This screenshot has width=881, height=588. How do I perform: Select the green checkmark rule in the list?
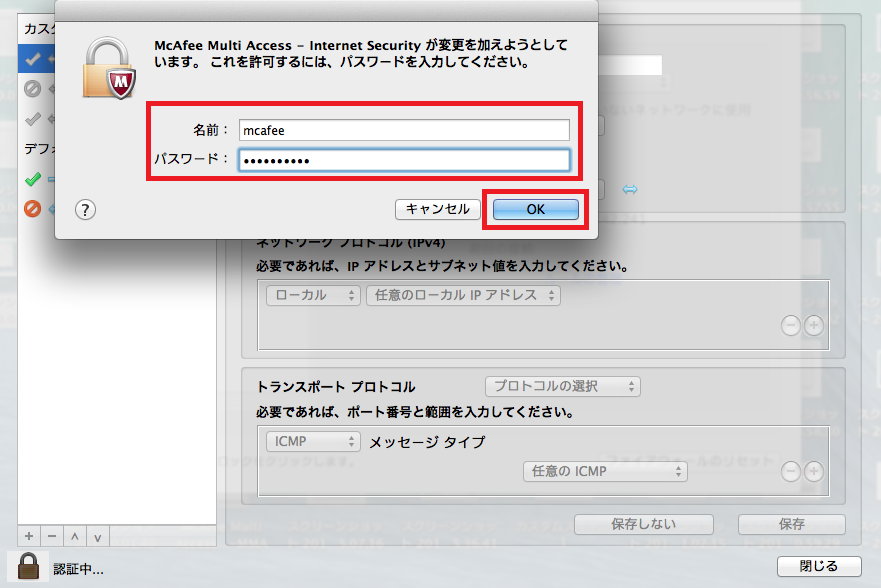[33, 179]
